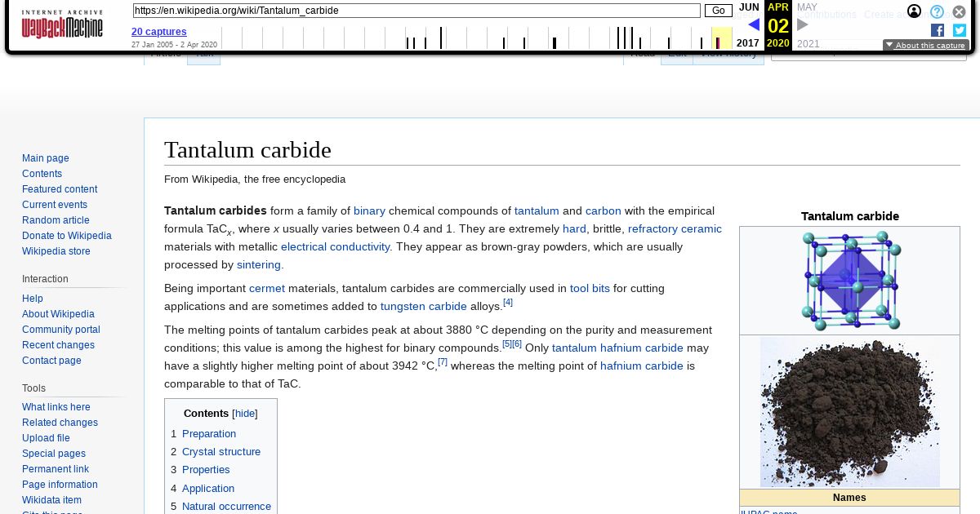This screenshot has width=980, height=514.
Task: Follow the refractory link
Action: click(x=653, y=228)
